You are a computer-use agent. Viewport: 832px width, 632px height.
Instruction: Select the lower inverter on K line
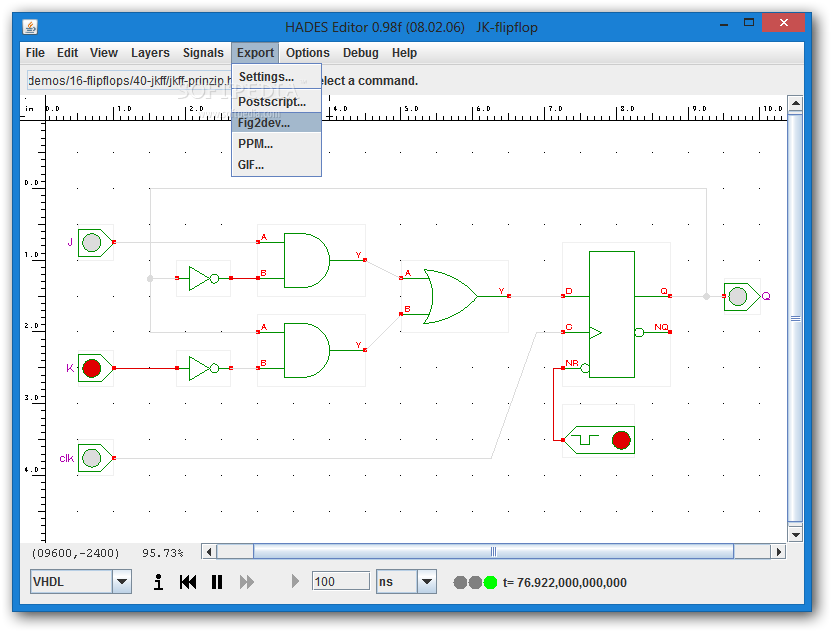(x=204, y=368)
